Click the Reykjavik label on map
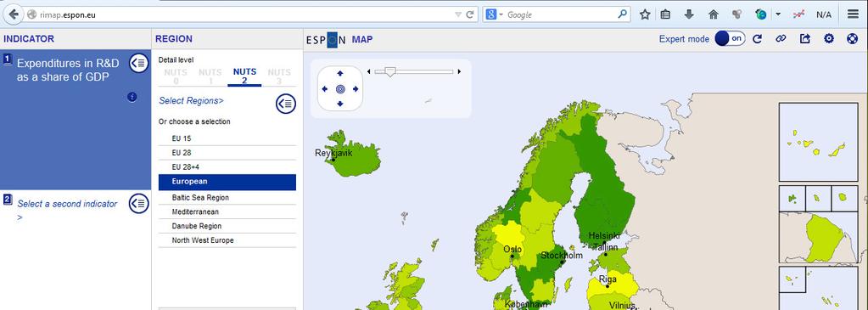 (x=333, y=153)
